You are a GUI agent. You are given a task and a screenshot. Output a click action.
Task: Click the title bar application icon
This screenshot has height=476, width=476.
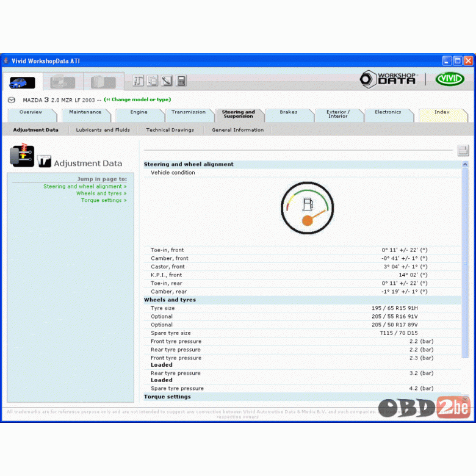[6, 60]
